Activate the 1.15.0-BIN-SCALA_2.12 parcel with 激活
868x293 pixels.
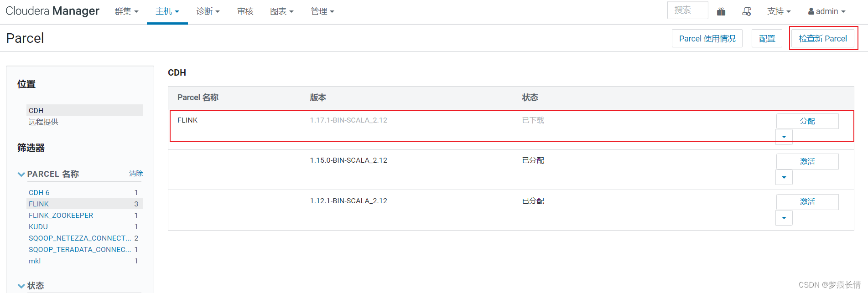[807, 161]
